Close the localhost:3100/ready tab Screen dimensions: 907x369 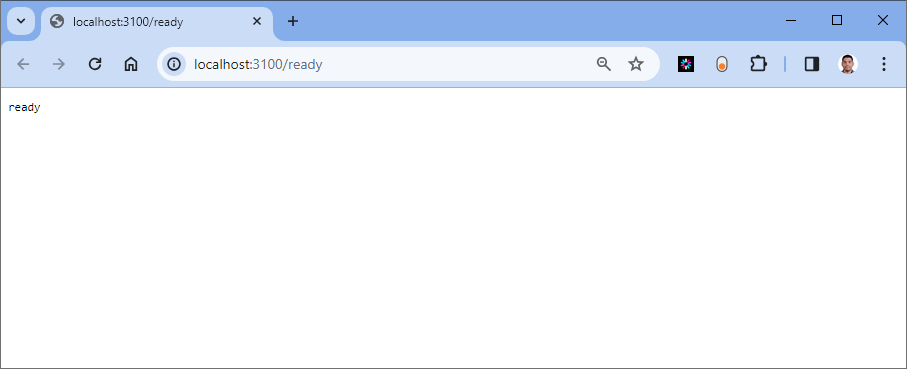[x=257, y=21]
